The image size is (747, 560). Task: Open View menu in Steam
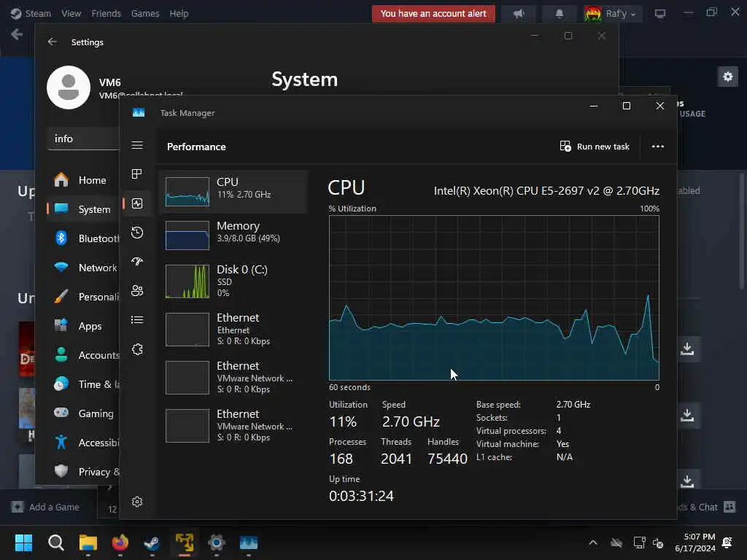[71, 13]
